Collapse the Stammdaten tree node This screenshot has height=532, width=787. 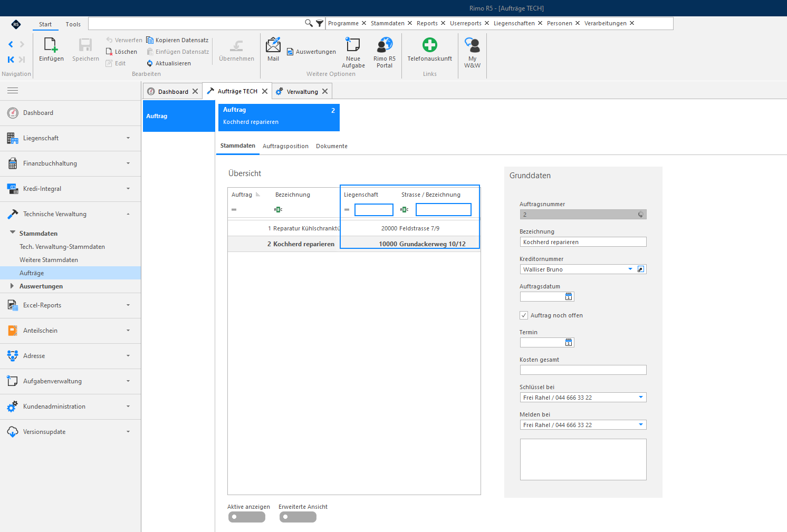(13, 233)
